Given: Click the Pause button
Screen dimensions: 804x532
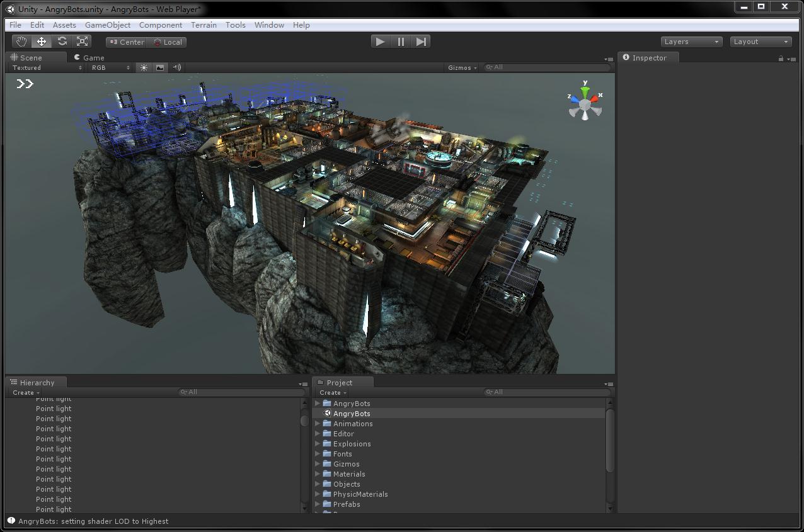Looking at the screenshot, I should click(x=401, y=42).
